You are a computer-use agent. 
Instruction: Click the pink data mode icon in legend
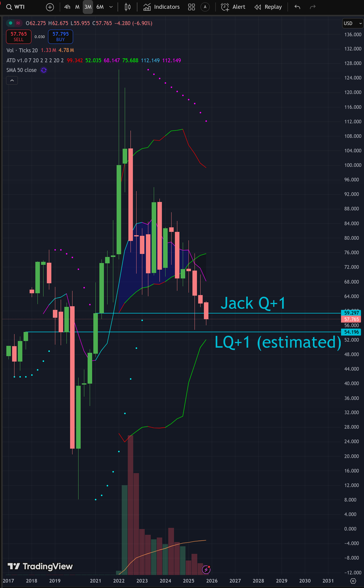pos(18,23)
